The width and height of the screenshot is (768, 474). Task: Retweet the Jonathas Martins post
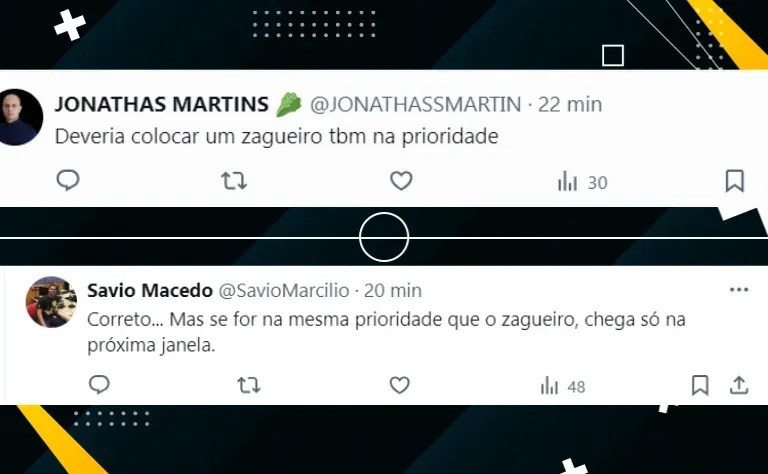[234, 181]
